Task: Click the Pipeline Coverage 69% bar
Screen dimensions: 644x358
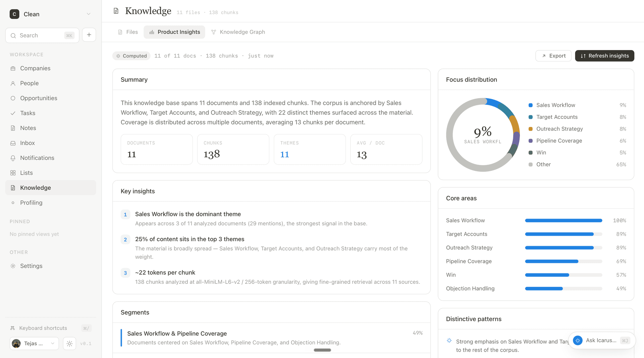Action: (x=563, y=261)
